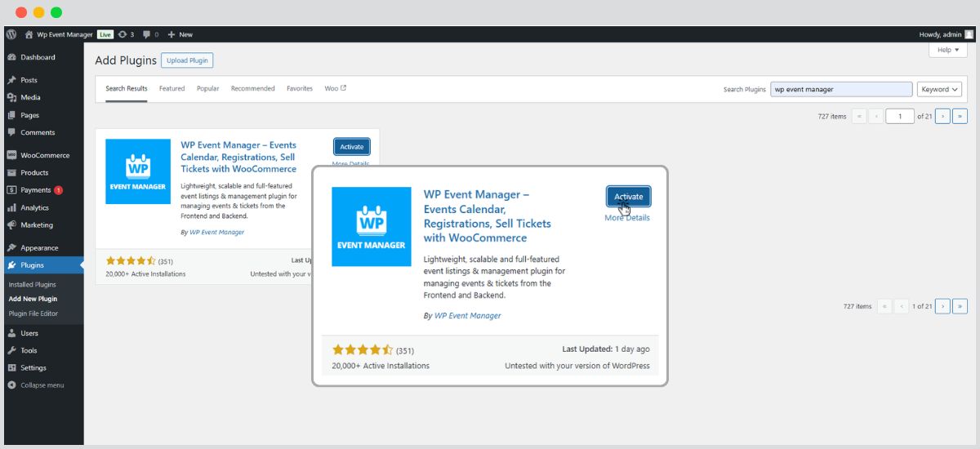Click plugin logo in the enlarged card
The height and width of the screenshot is (449, 980).
[x=372, y=226]
